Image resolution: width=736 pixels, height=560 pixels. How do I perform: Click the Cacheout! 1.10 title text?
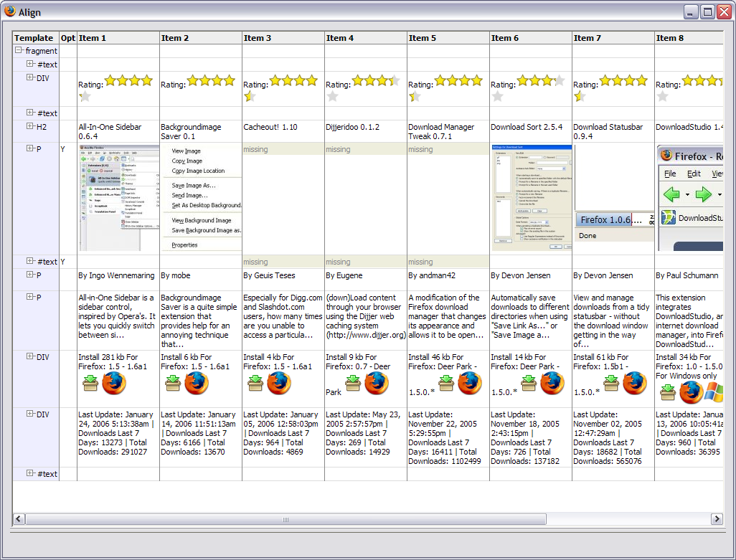tap(270, 127)
